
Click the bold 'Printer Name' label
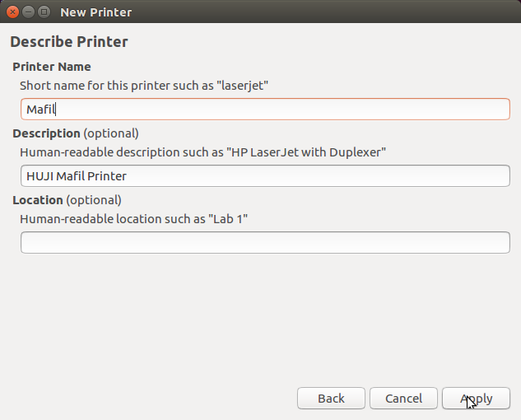[52, 67]
